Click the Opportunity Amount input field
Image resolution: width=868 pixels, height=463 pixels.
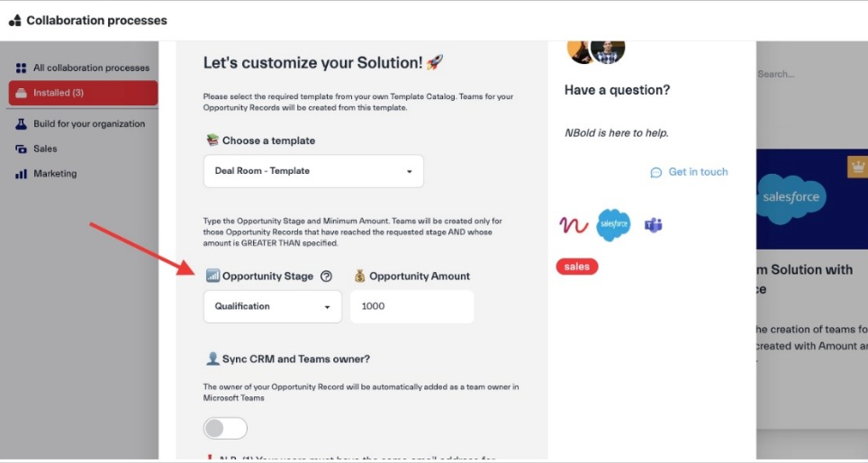click(411, 306)
